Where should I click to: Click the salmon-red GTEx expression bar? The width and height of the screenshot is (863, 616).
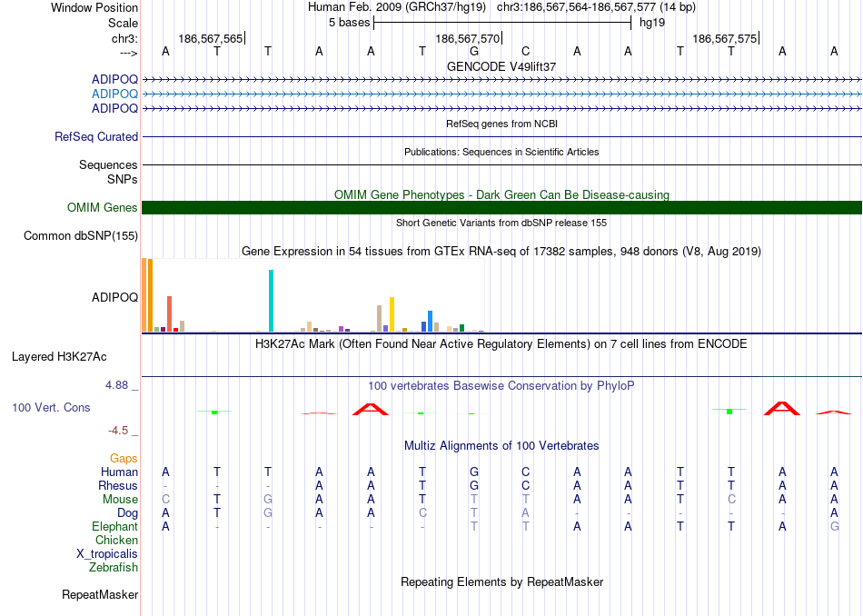point(170,313)
